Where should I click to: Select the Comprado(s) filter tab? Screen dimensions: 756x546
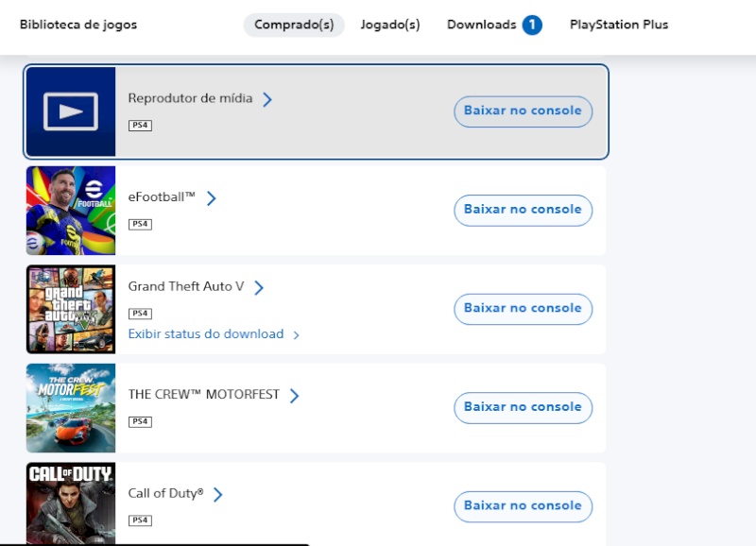(294, 25)
